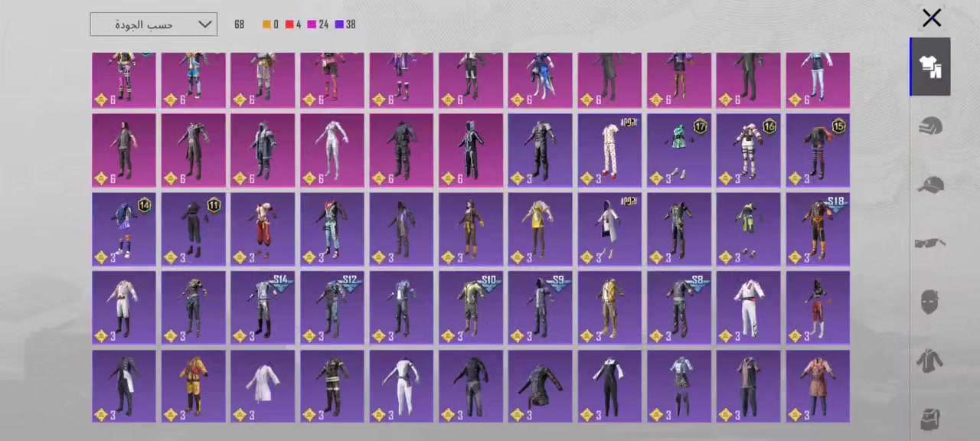Select the backpack category icon
This screenshot has height=441, width=980.
pyautogui.click(x=930, y=418)
